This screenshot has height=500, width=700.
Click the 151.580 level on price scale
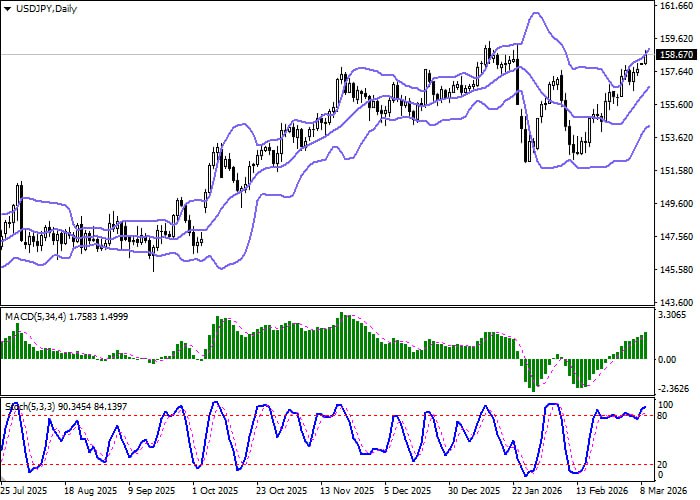click(x=676, y=171)
